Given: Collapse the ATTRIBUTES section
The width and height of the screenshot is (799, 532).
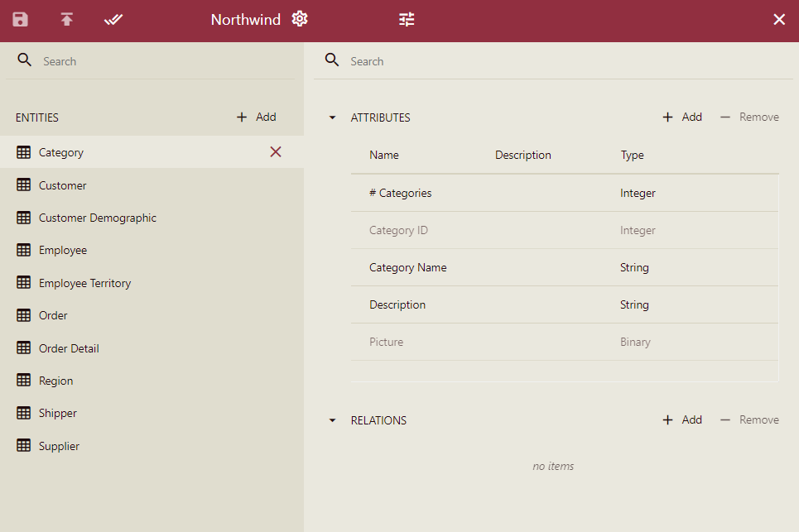Looking at the screenshot, I should [332, 117].
